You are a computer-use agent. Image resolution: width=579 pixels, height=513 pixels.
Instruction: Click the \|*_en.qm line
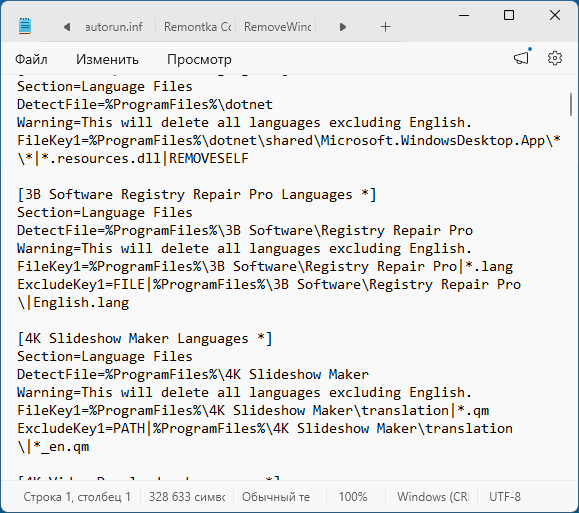click(53, 447)
